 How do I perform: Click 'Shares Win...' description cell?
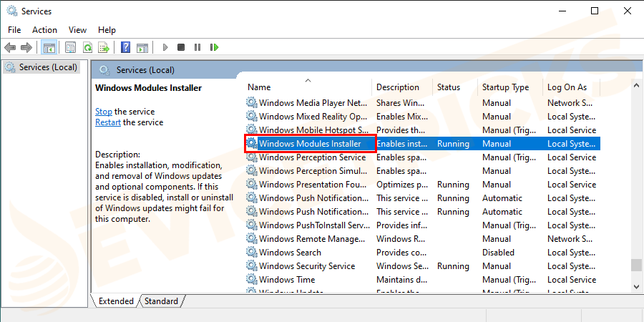(401, 102)
